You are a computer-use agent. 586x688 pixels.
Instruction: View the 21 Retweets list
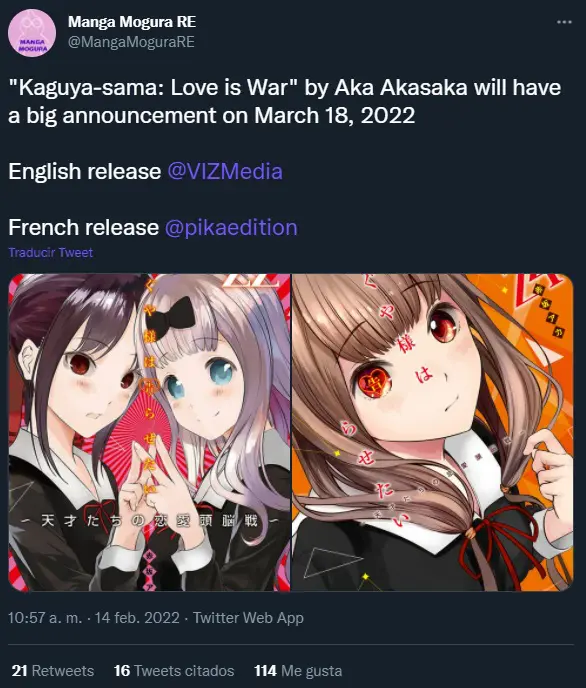(53, 671)
